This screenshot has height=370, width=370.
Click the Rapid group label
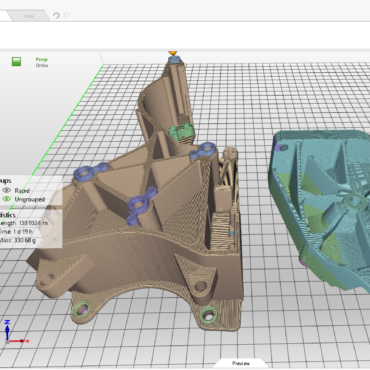pyautogui.click(x=22, y=191)
